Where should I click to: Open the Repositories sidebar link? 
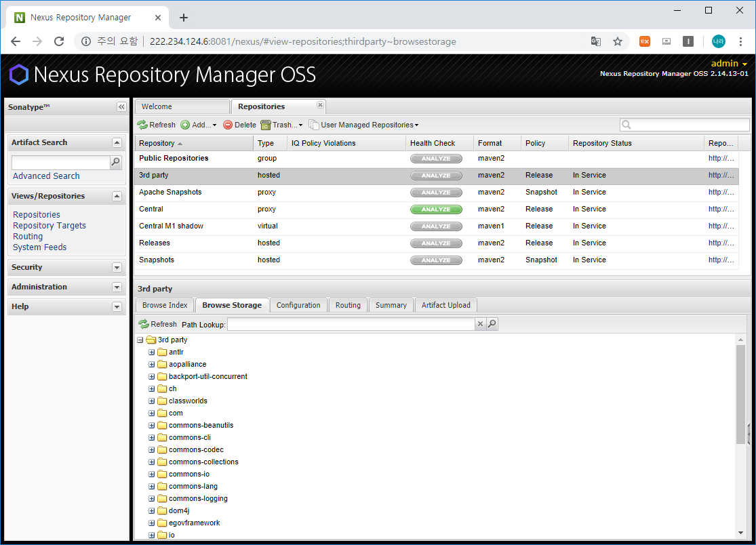(37, 214)
